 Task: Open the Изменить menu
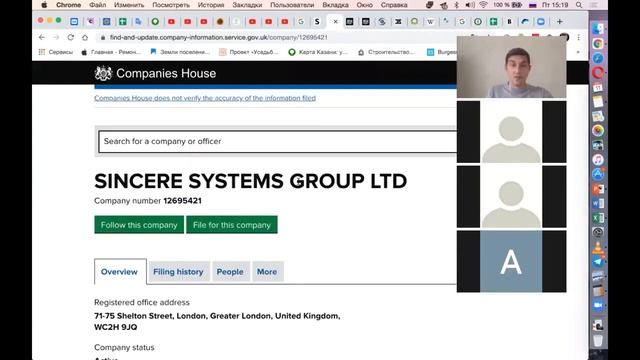tap(129, 5)
